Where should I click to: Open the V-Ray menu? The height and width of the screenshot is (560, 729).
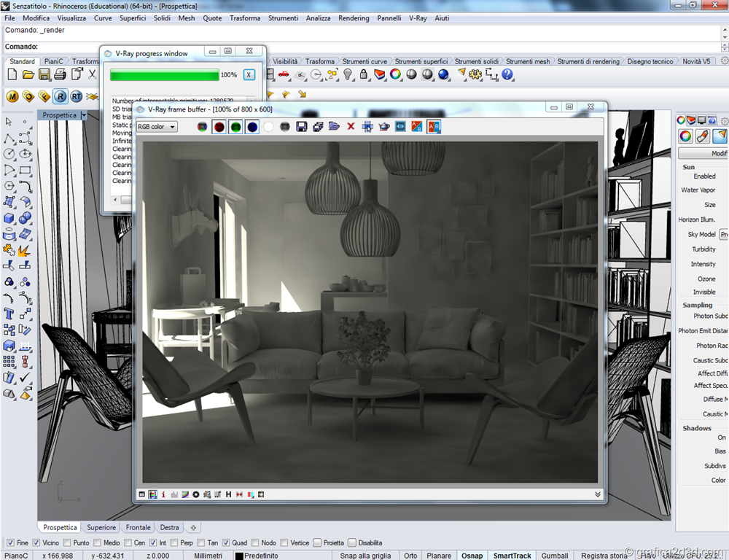(418, 18)
